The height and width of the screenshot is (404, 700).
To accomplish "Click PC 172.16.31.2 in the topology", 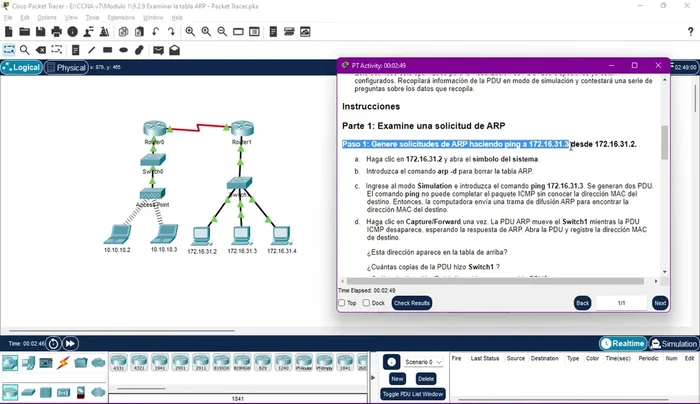I will tap(201, 236).
